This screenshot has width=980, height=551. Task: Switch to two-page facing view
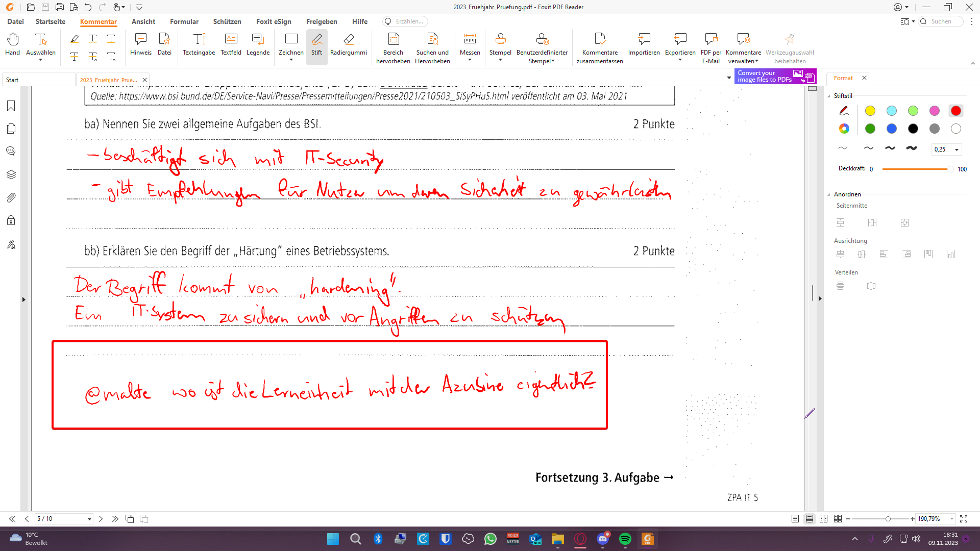(x=823, y=519)
